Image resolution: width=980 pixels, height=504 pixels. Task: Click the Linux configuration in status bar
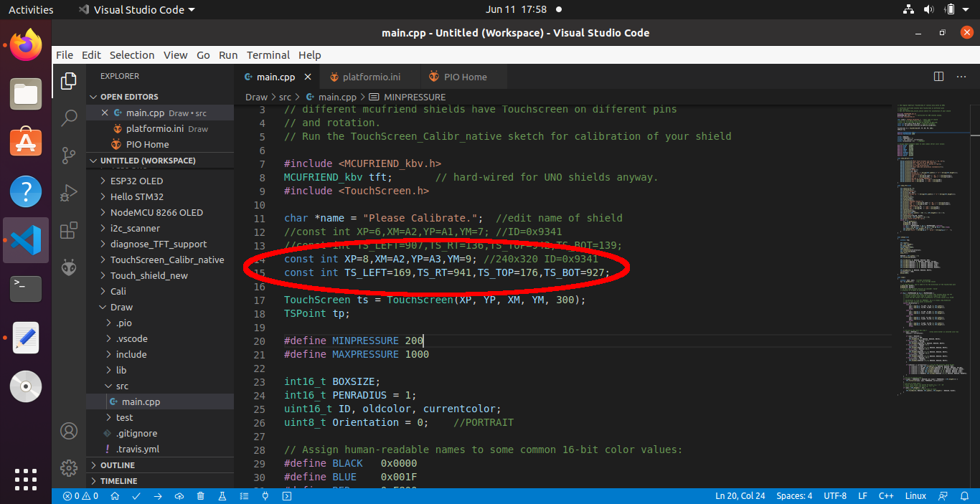coord(915,496)
